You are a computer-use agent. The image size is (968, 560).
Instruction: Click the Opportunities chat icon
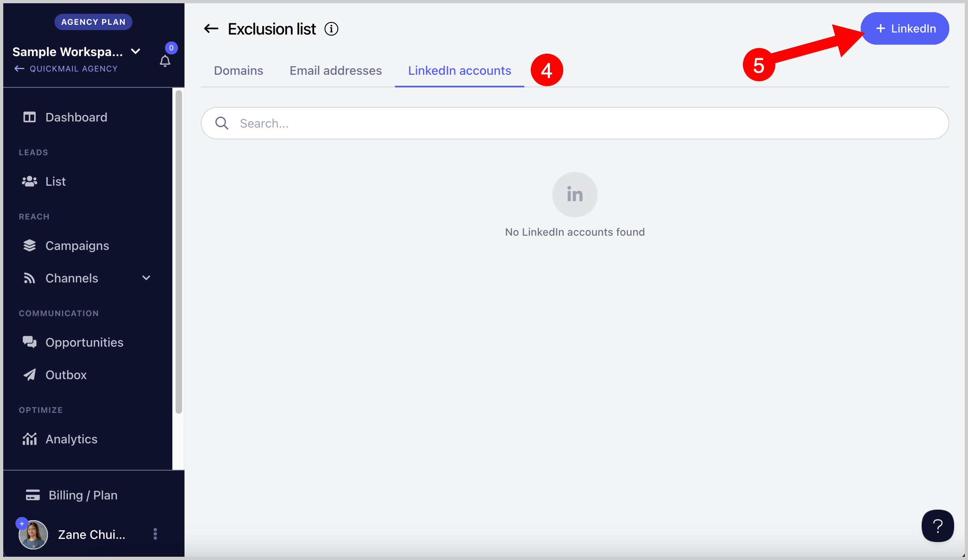click(x=29, y=342)
